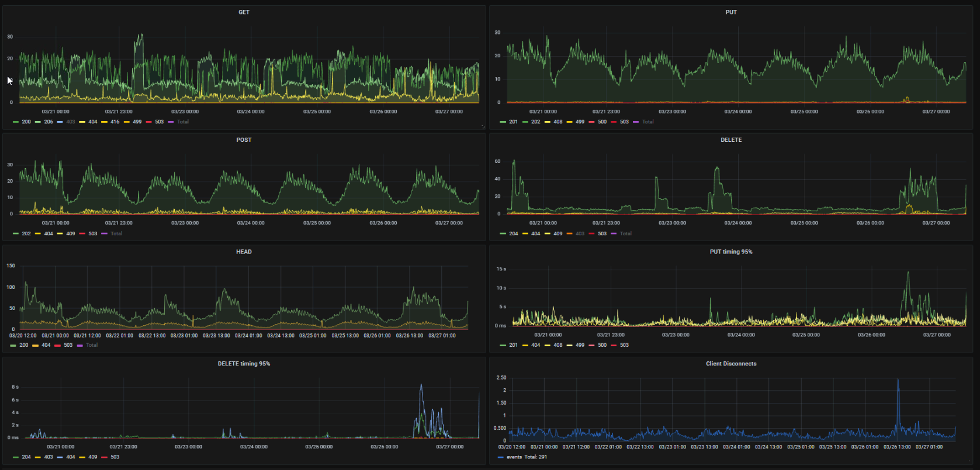Toggle the 408 series in PUT timing legend
The height and width of the screenshot is (470, 980).
557,345
